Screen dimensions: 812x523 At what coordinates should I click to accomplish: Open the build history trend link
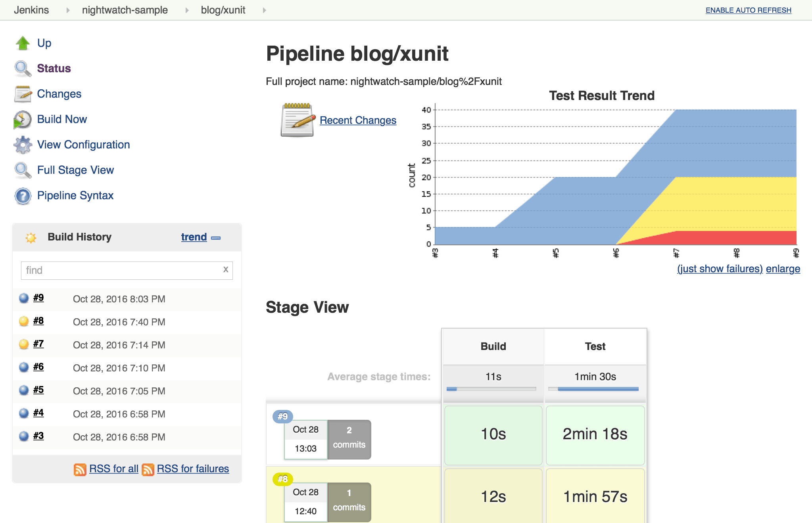pos(194,237)
